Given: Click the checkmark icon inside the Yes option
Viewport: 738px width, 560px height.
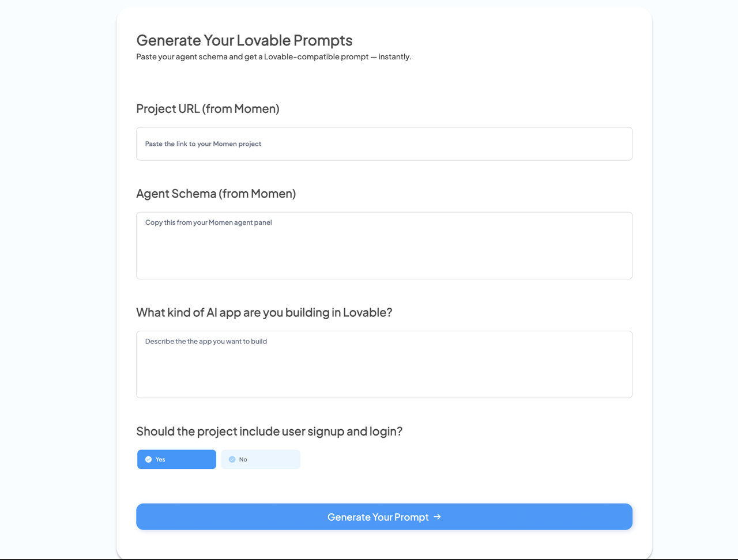Looking at the screenshot, I should [149, 459].
